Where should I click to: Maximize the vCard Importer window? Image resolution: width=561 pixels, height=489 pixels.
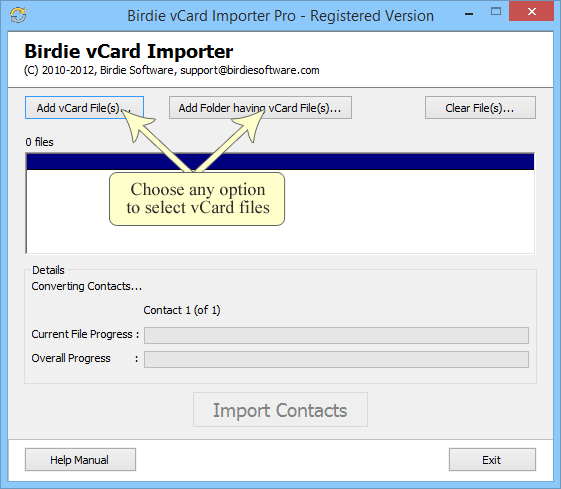click(496, 12)
